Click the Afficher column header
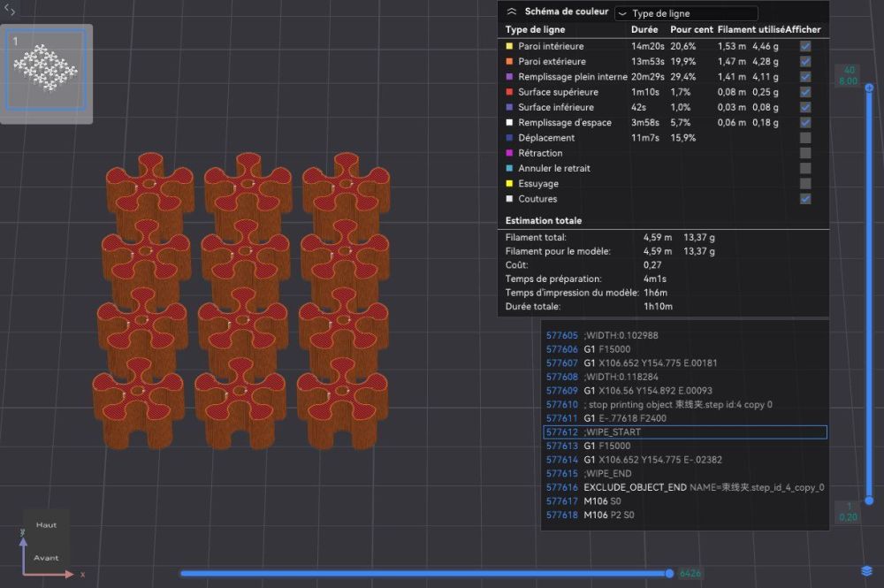The image size is (884, 588). pos(803,30)
